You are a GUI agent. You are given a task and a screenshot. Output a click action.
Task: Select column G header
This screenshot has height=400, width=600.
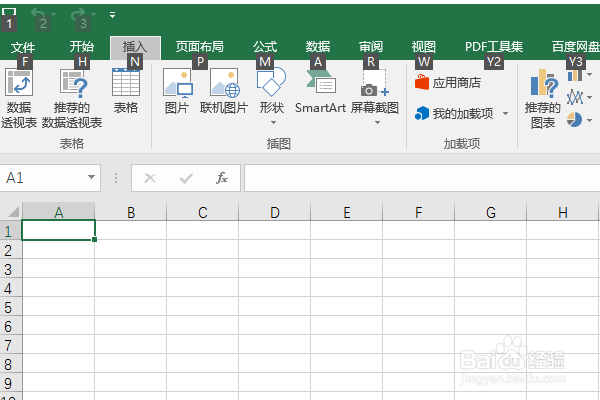pyautogui.click(x=491, y=212)
